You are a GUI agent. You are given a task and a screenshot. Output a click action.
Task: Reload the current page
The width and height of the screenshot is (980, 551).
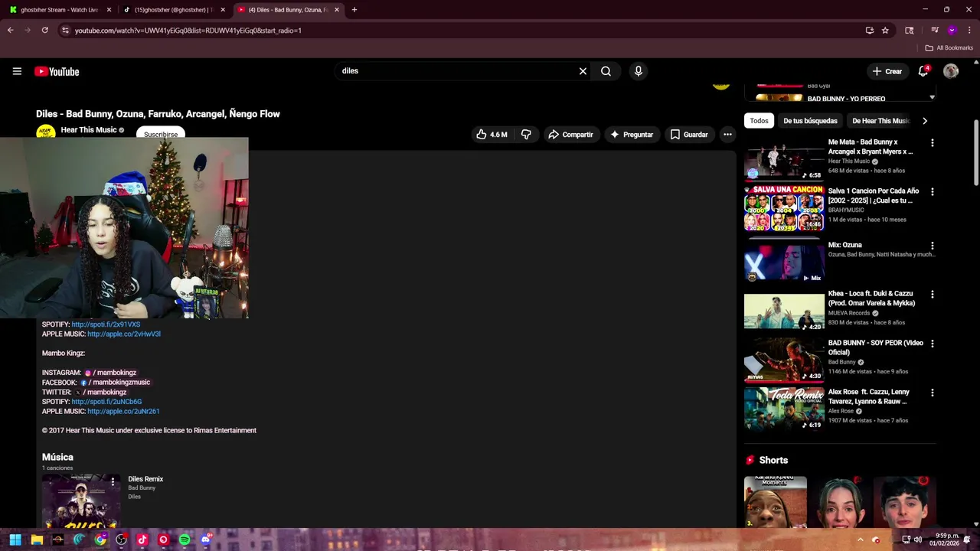[x=44, y=31]
